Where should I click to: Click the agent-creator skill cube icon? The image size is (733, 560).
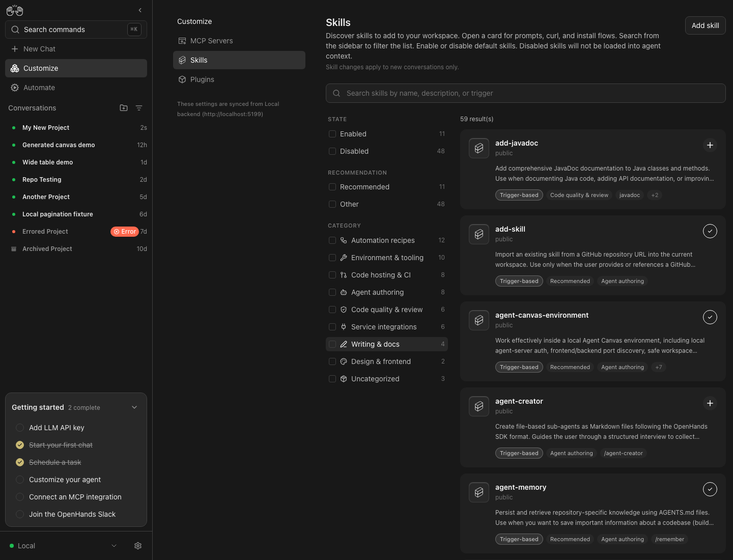[x=479, y=406]
